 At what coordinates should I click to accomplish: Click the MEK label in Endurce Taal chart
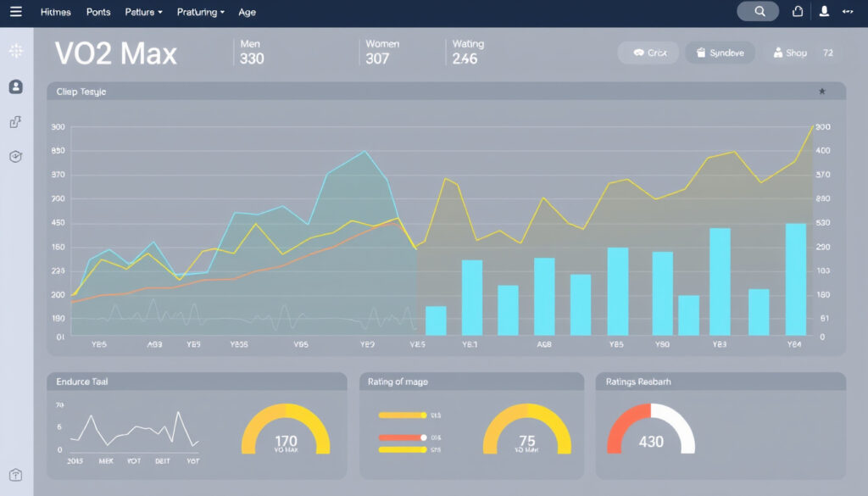(x=106, y=460)
